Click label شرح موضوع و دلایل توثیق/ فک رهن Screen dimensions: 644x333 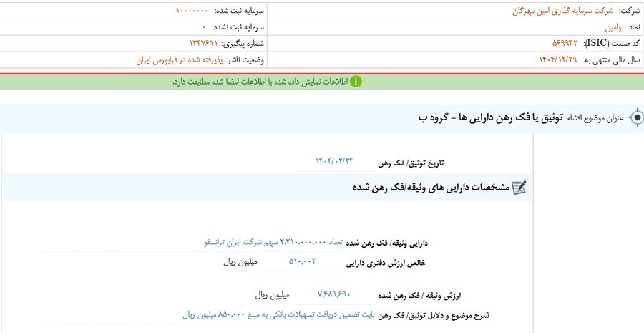(434, 316)
